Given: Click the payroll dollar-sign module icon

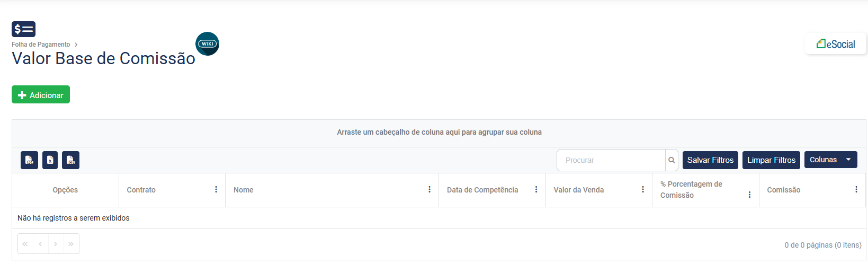Looking at the screenshot, I should click(23, 29).
